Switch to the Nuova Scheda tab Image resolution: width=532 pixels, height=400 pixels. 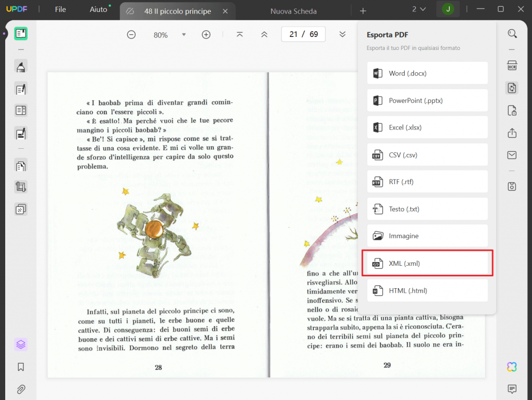293,10
